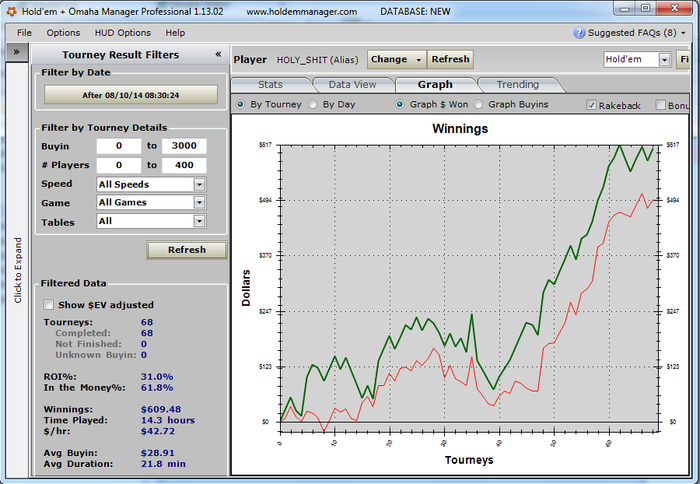Expand the Game All Games dropdown

click(x=199, y=202)
